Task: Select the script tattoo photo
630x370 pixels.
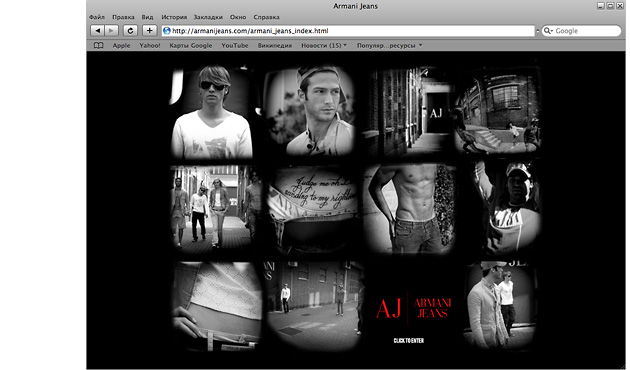Action: click(313, 210)
